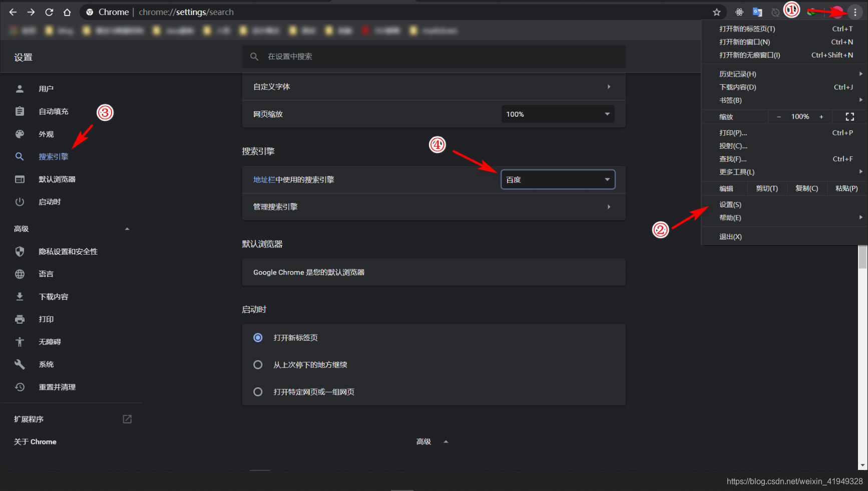Viewport: 868px width, 491px height.
Task: Enter fullscreen with the zoom fullscreen icon
Action: point(849,117)
